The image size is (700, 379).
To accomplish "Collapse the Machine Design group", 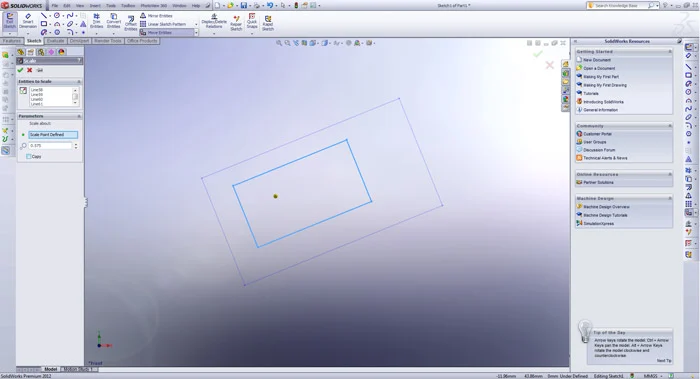I will click(x=669, y=198).
